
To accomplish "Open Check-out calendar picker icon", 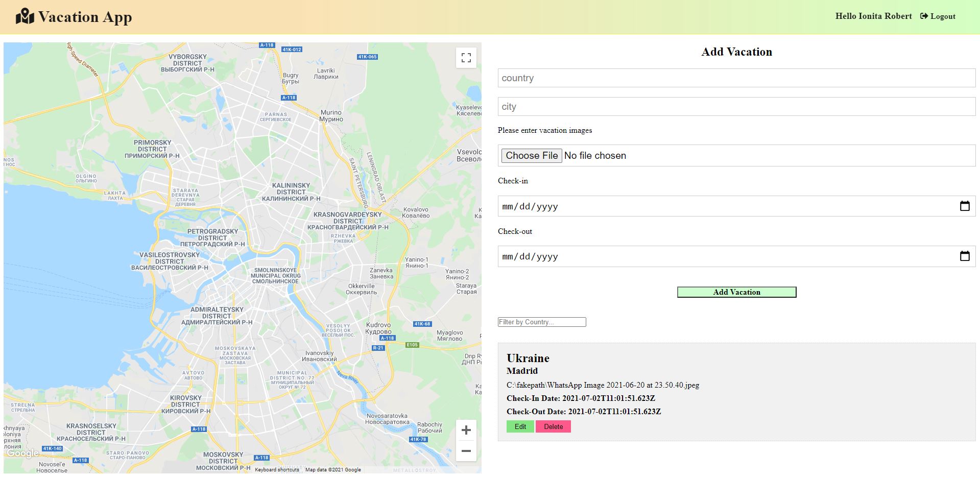I will pos(965,256).
